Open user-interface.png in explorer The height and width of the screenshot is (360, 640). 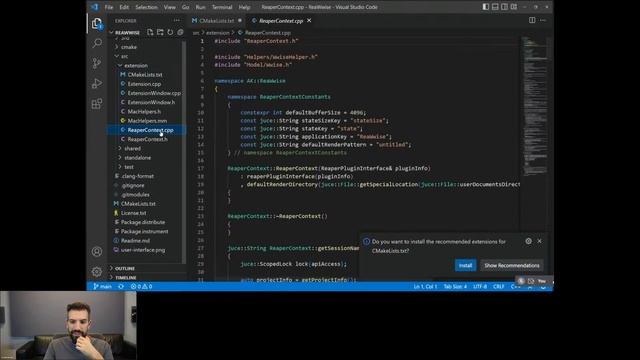click(143, 250)
